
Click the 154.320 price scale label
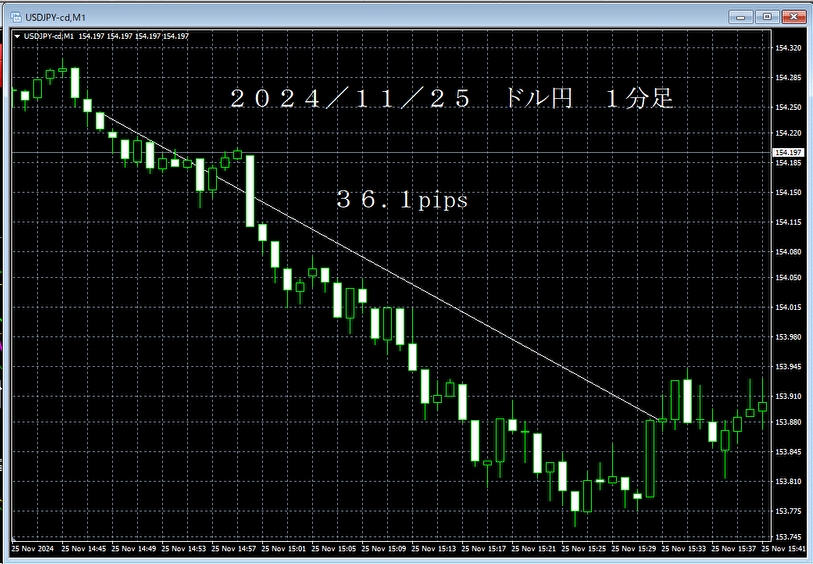coord(788,48)
